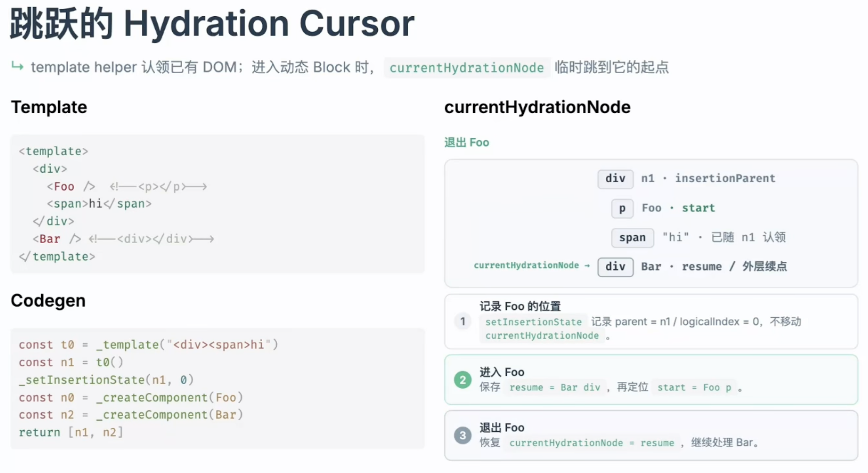Click the "<Foo />" tag in the Template code
The height and width of the screenshot is (473, 868).
tap(71, 187)
